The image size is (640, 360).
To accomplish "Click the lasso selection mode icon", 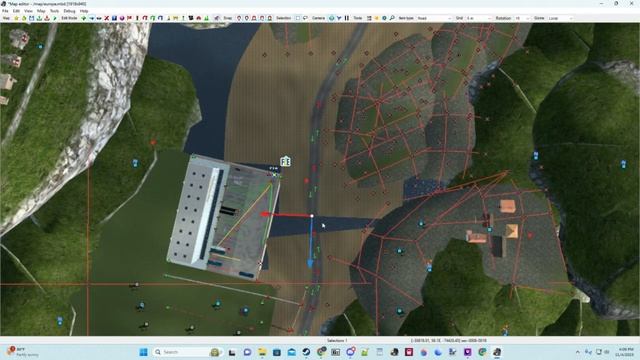I will click(x=305, y=18).
